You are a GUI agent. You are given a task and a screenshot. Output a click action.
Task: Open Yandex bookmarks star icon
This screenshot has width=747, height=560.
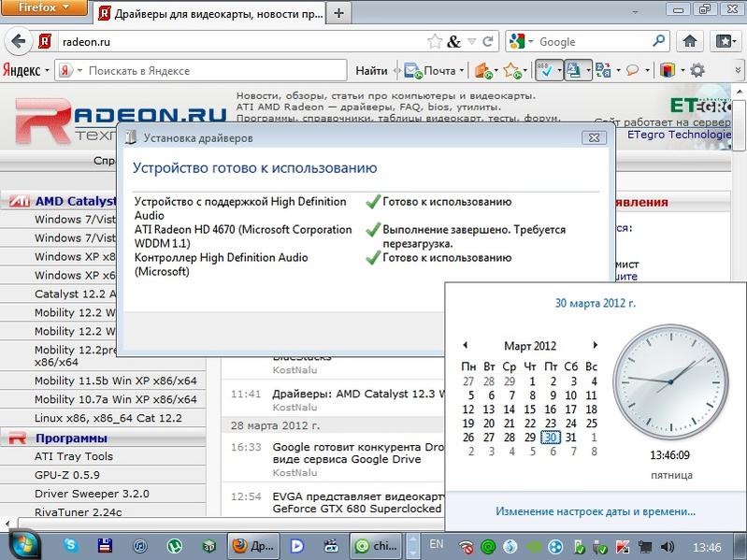coord(512,70)
